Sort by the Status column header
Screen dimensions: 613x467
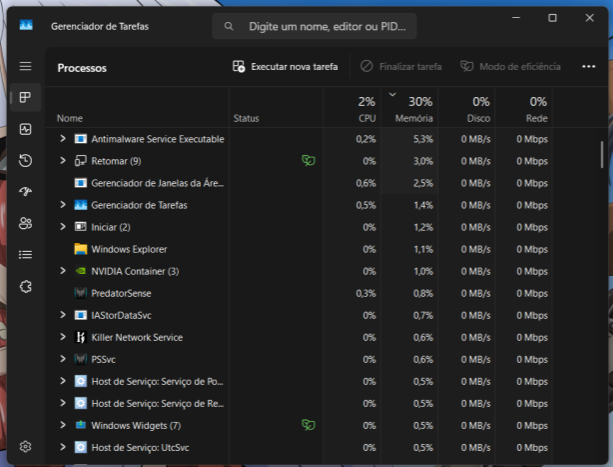[x=276, y=107]
